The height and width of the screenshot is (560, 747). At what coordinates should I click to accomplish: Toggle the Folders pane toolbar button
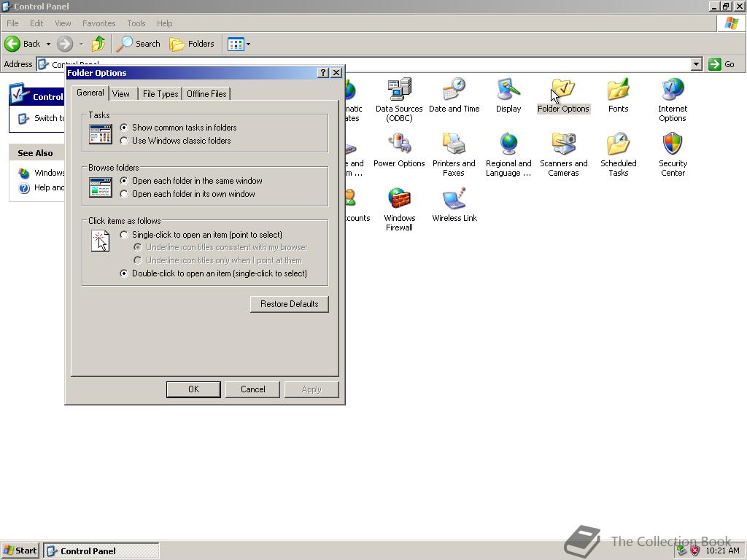[192, 44]
